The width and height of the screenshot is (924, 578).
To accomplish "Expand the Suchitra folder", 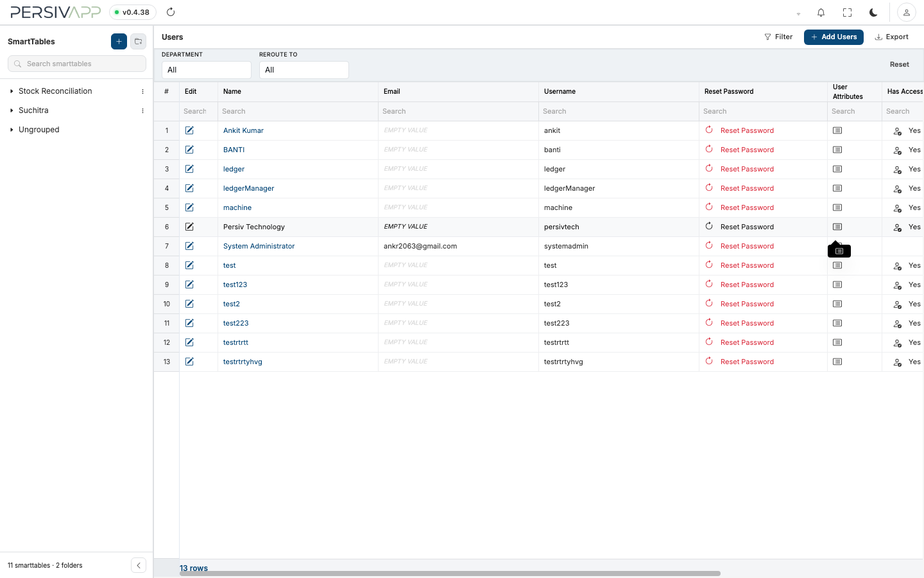I will tap(12, 110).
